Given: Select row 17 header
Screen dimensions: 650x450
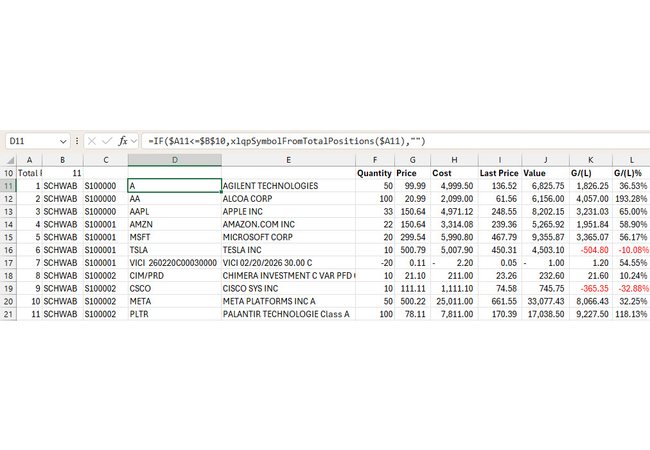Looking at the screenshot, I should (8, 263).
